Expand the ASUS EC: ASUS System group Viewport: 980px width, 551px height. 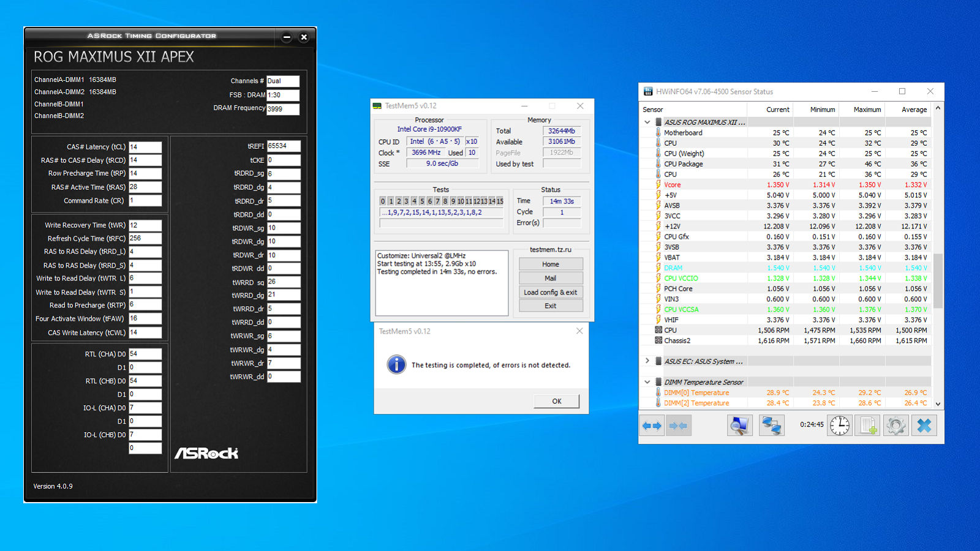(647, 361)
